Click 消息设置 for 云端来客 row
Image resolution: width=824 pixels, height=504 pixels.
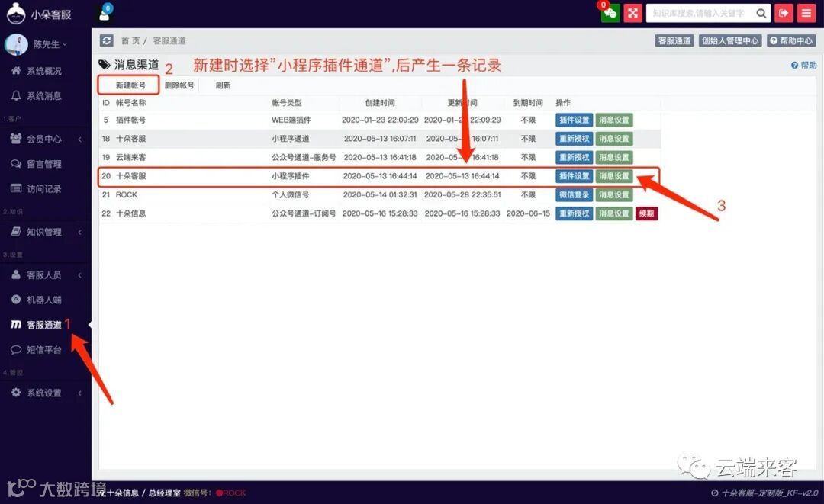click(613, 158)
